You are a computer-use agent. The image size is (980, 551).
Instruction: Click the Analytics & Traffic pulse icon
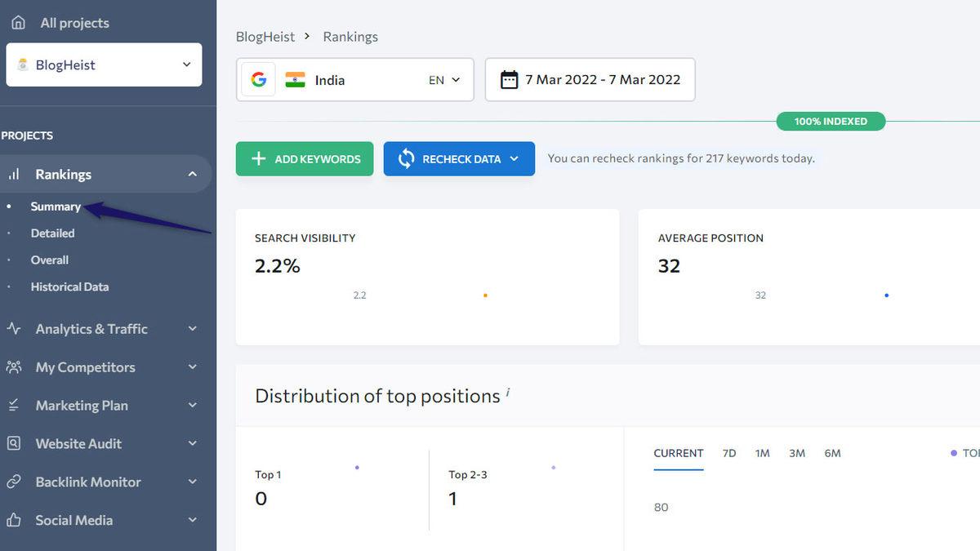coord(14,329)
